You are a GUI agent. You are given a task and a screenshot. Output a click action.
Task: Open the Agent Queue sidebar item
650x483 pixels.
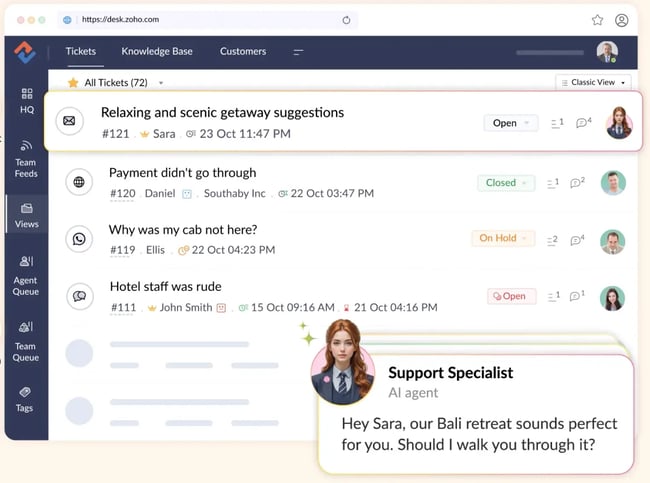pos(26,276)
